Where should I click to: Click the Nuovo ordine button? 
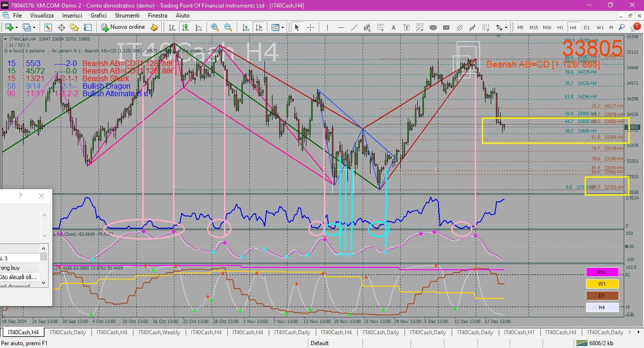[x=124, y=27]
